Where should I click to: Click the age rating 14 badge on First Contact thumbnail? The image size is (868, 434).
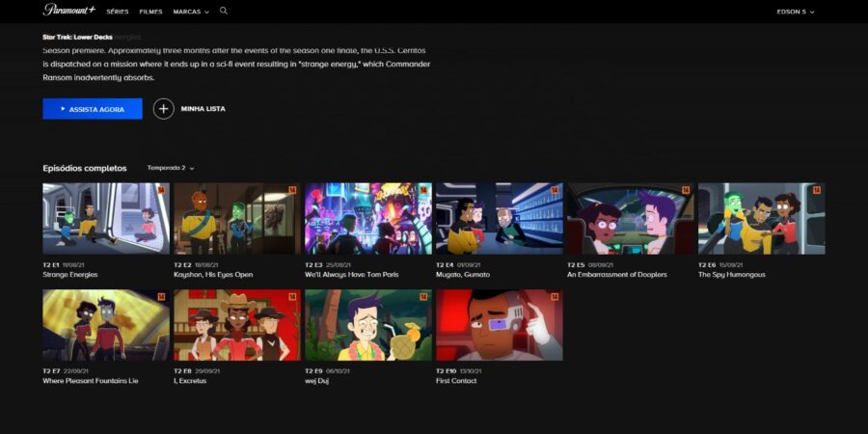(x=555, y=297)
